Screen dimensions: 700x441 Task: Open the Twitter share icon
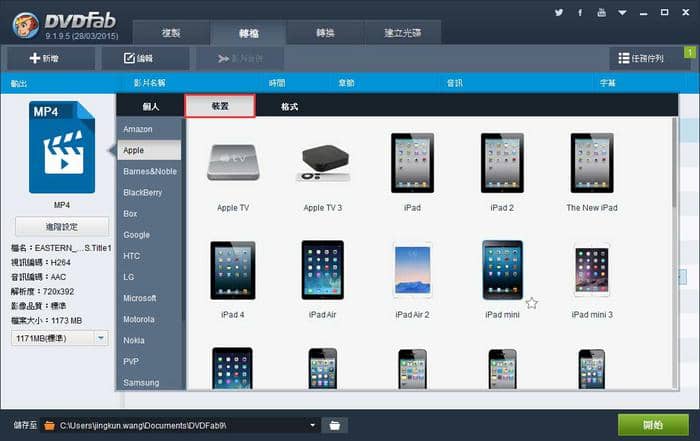point(559,12)
